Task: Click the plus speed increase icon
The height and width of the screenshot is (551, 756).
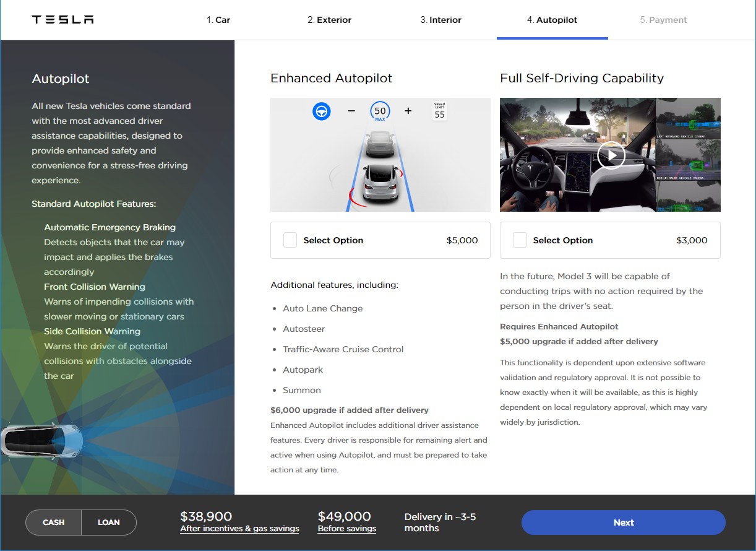Action: tap(408, 111)
